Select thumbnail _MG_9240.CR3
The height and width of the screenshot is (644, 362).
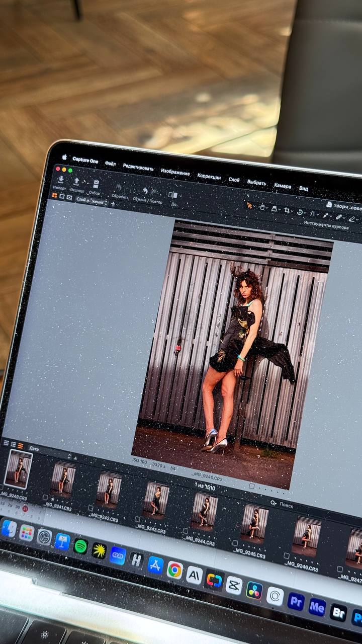(18, 469)
